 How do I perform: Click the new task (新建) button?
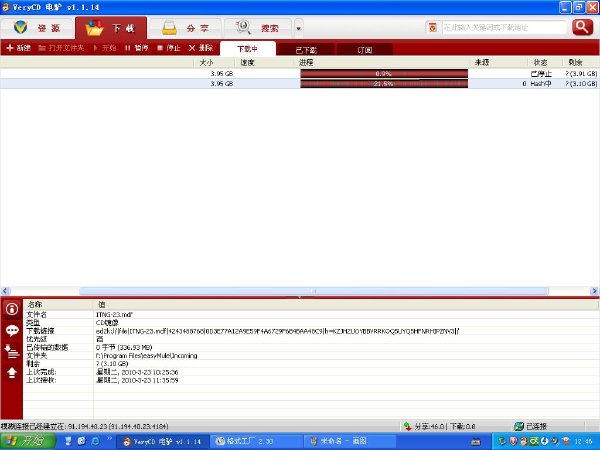point(18,48)
